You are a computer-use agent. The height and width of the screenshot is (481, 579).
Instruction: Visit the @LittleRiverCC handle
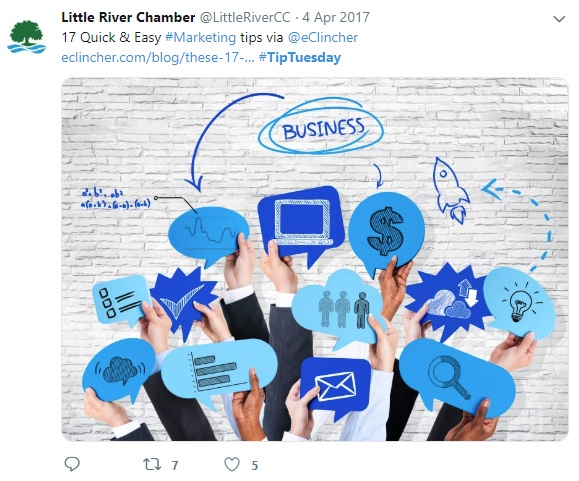245,17
